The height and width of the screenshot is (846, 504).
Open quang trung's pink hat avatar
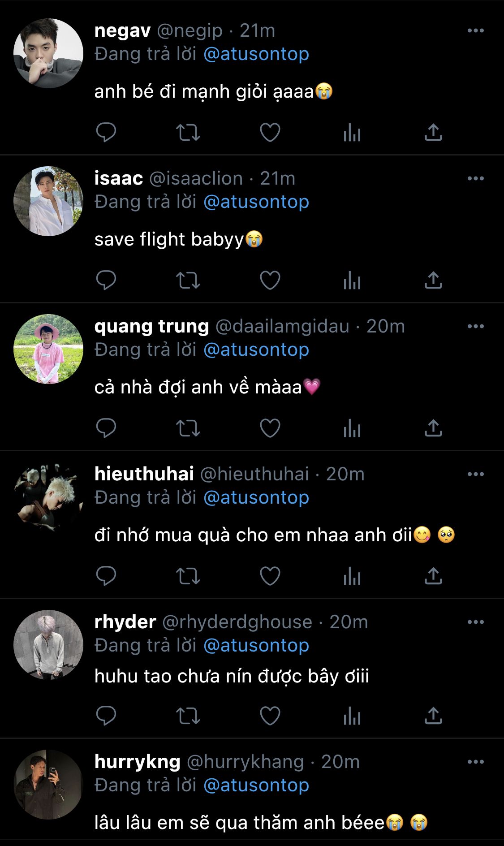tap(48, 349)
